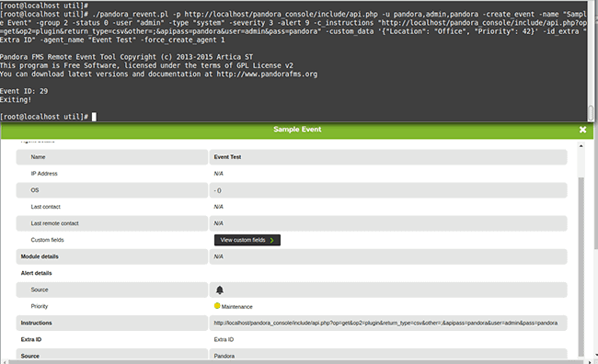Click the 'Module details' label

tap(40, 256)
